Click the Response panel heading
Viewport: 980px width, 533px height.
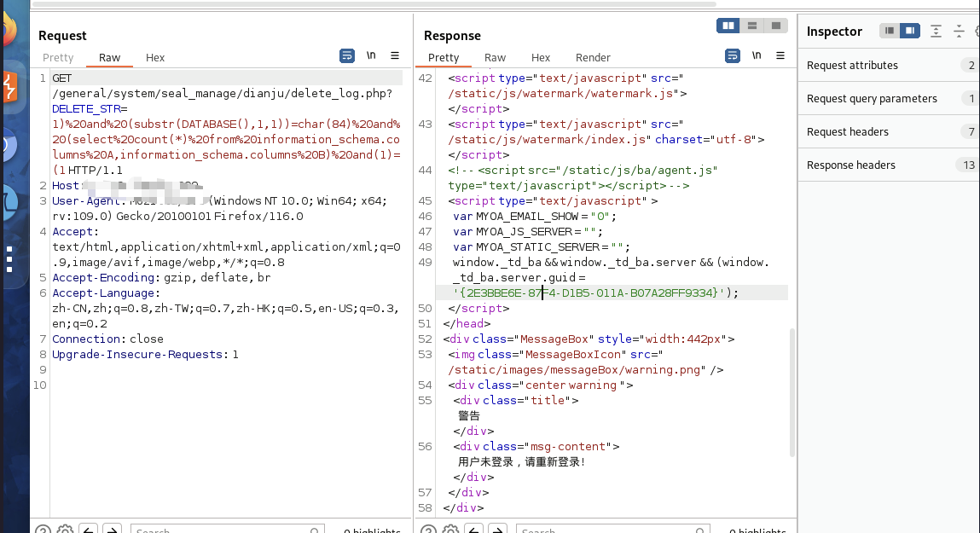pyautogui.click(x=452, y=36)
